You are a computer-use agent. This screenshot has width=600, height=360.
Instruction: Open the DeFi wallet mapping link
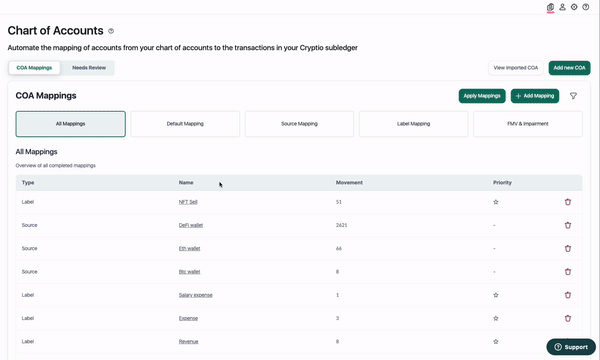191,225
